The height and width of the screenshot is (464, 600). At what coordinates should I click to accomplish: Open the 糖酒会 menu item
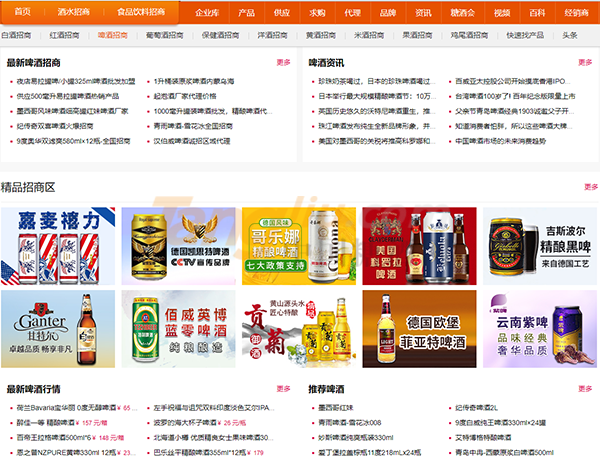coord(463,13)
